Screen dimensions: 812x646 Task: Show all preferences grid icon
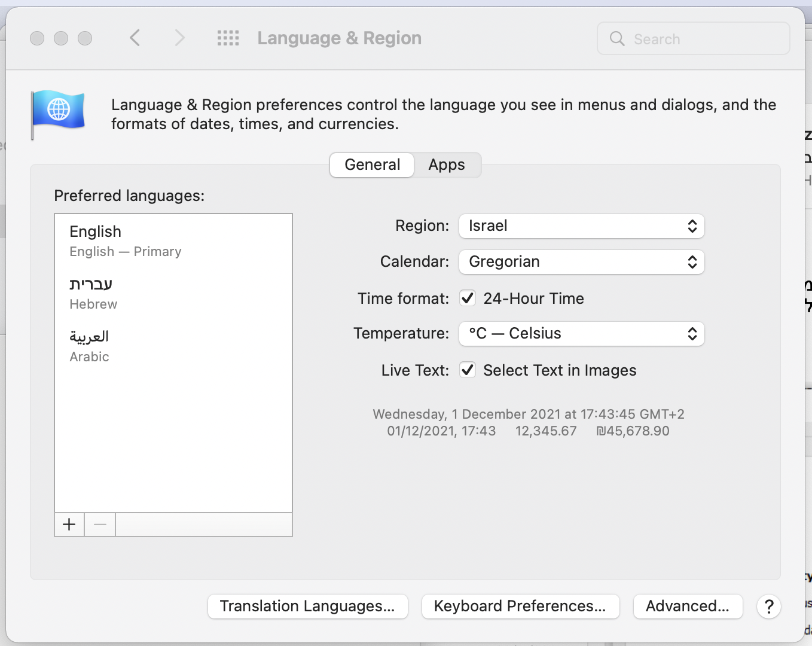[x=228, y=38]
